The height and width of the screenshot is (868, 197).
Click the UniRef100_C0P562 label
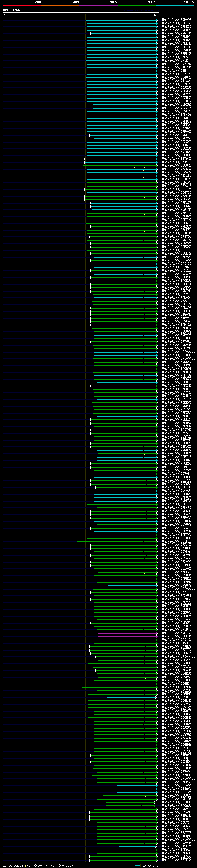pos(177,826)
